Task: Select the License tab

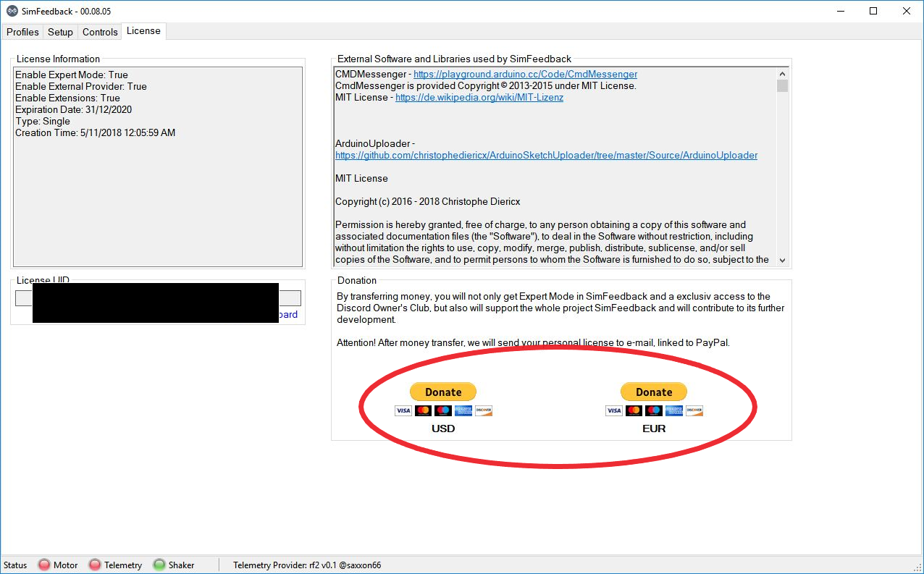Action: (x=143, y=30)
